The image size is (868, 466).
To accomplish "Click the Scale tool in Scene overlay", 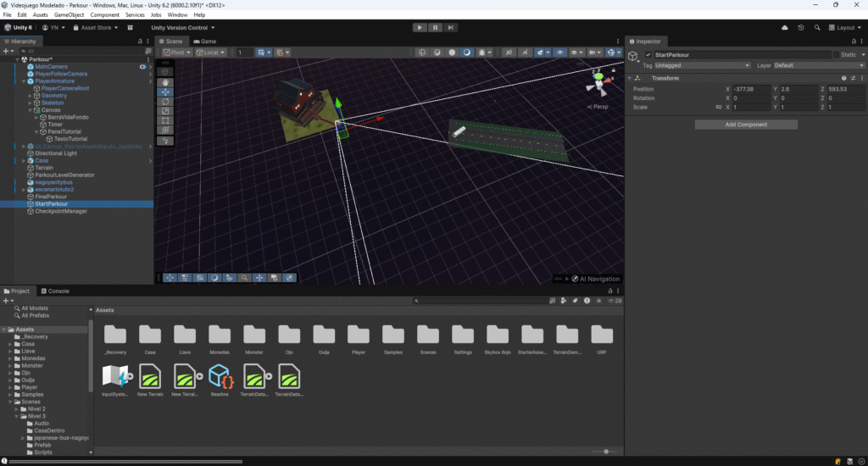I will pos(165,111).
